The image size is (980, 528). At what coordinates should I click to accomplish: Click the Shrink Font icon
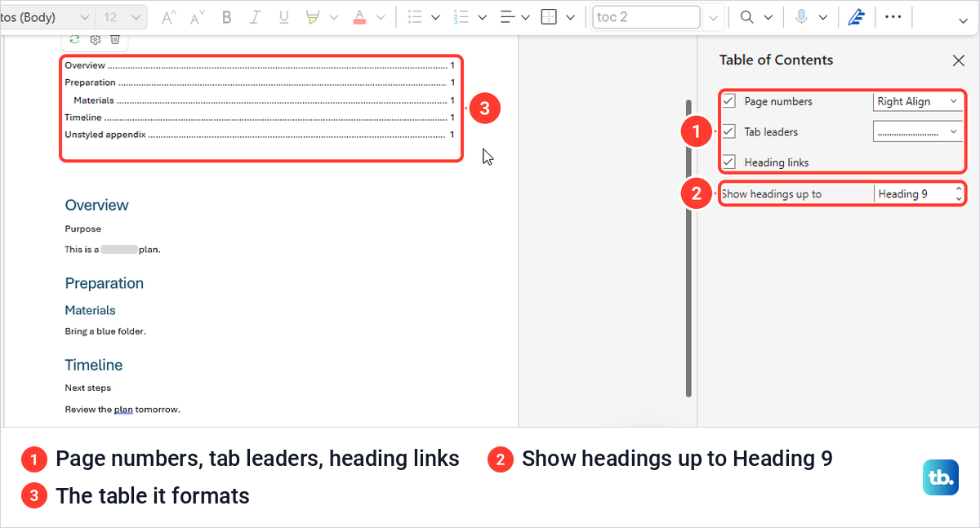point(197,17)
